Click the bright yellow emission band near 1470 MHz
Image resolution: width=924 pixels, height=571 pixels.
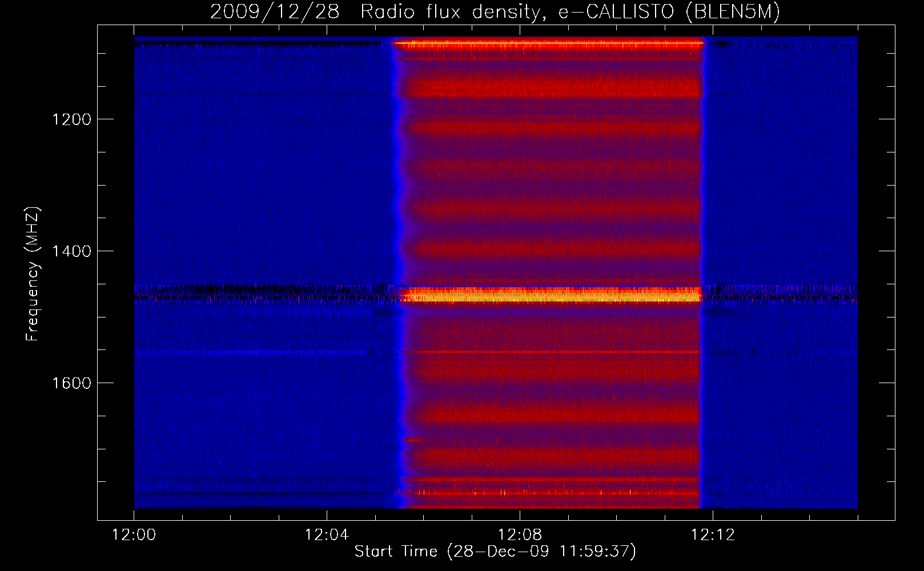coord(551,295)
